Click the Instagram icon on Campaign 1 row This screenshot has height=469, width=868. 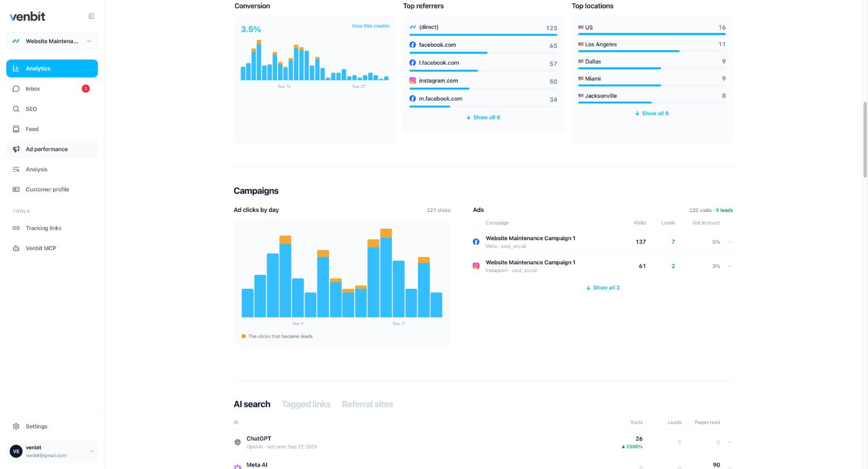(476, 266)
